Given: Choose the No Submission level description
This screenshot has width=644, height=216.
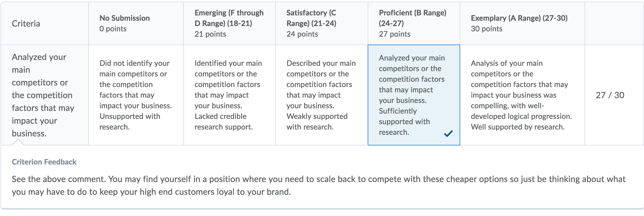Looking at the screenshot, I should pos(136,95).
